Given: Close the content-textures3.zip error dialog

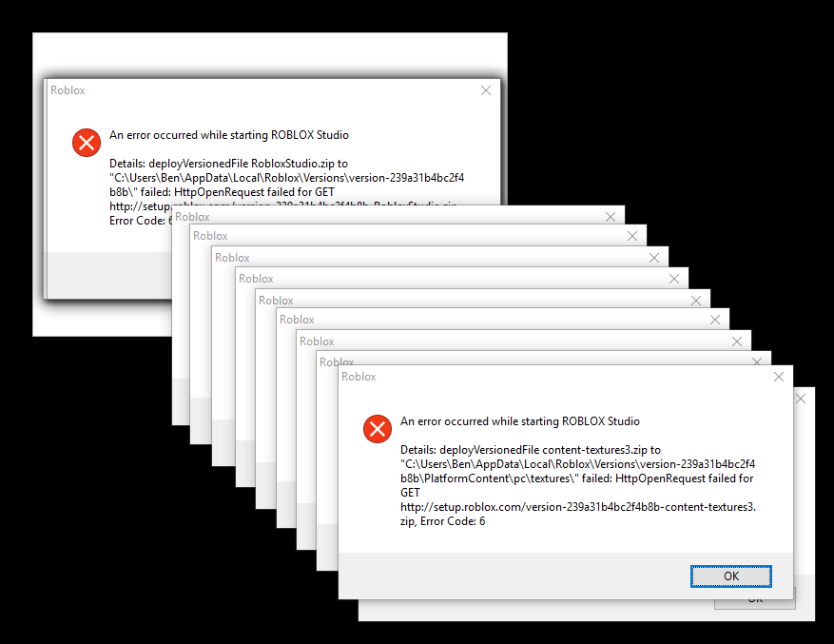Looking at the screenshot, I should [x=779, y=377].
